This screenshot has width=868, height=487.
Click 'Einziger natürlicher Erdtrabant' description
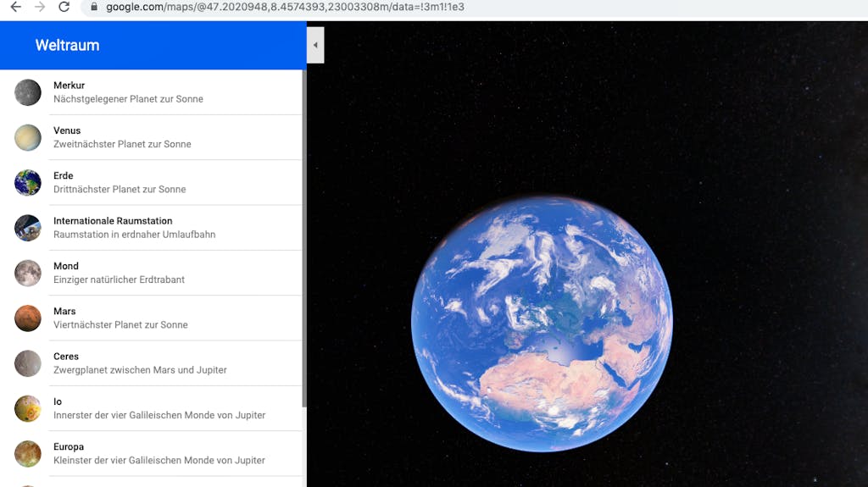tap(119, 279)
